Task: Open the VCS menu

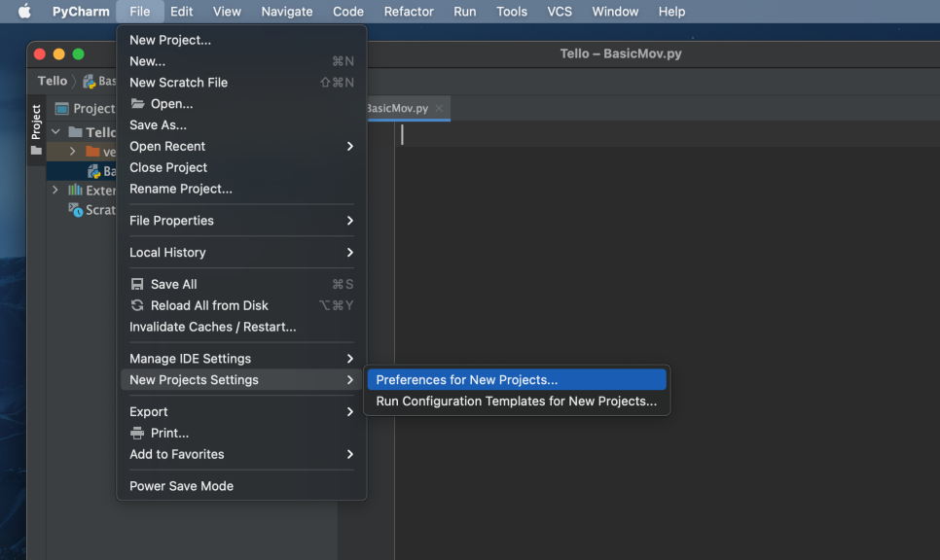Action: click(560, 12)
